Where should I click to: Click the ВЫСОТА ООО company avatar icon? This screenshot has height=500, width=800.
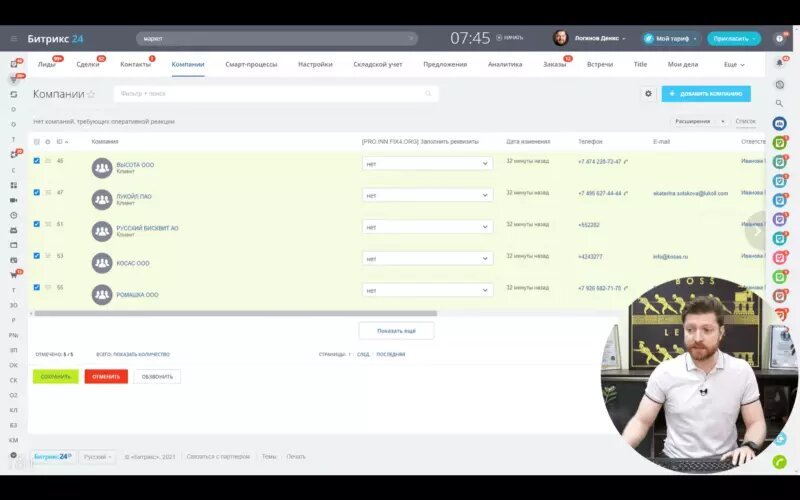point(102,168)
